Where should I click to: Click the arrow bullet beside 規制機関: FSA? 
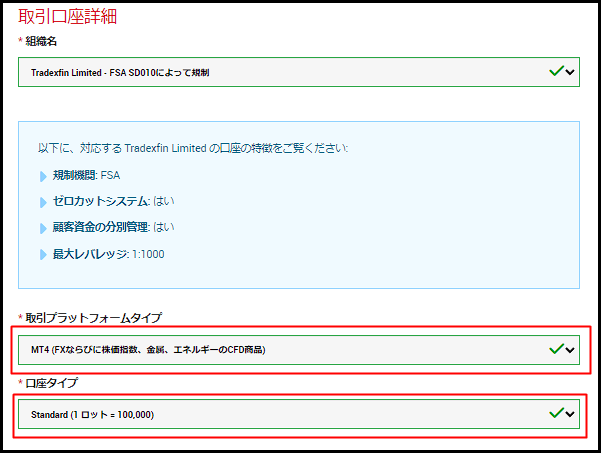(x=43, y=176)
